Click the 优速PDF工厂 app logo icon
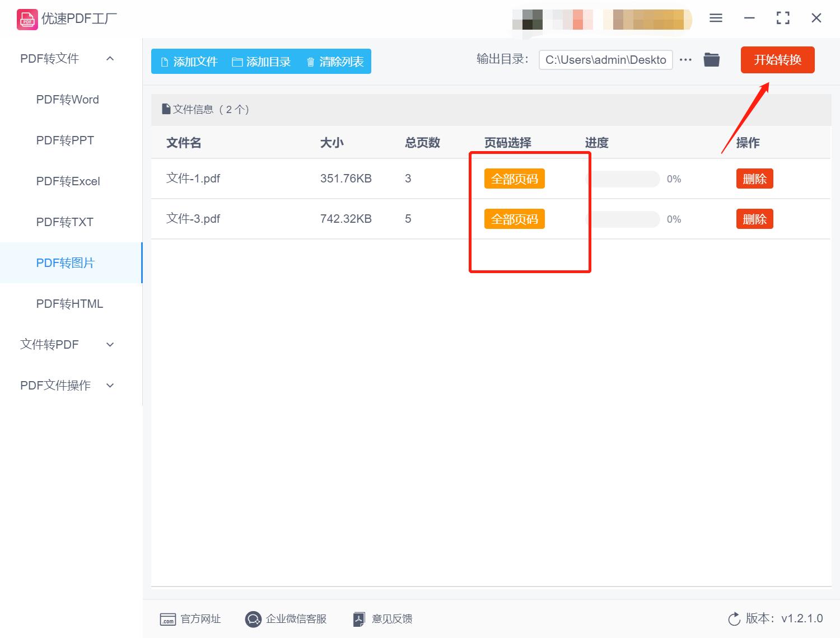 coord(26,18)
